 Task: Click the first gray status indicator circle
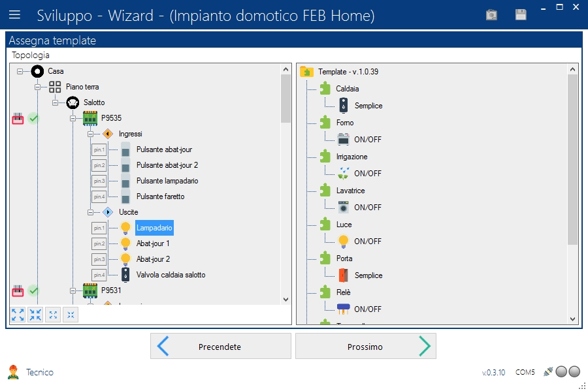(561, 371)
